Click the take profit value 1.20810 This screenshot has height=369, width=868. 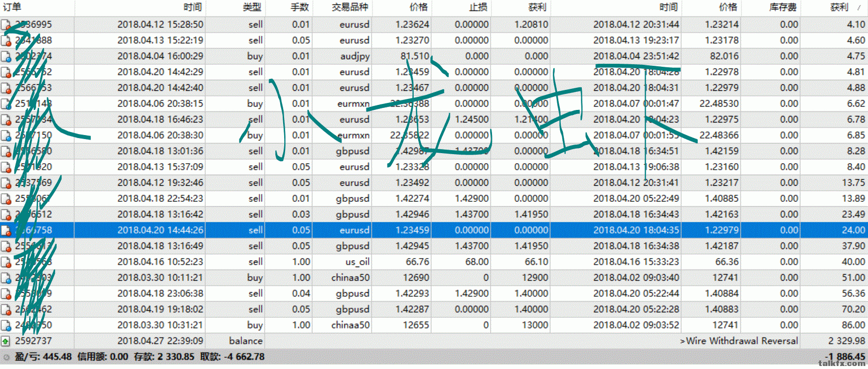pos(531,25)
